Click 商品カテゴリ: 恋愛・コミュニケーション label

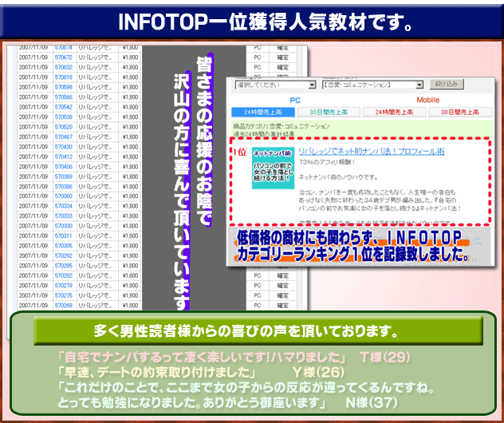coord(282,126)
